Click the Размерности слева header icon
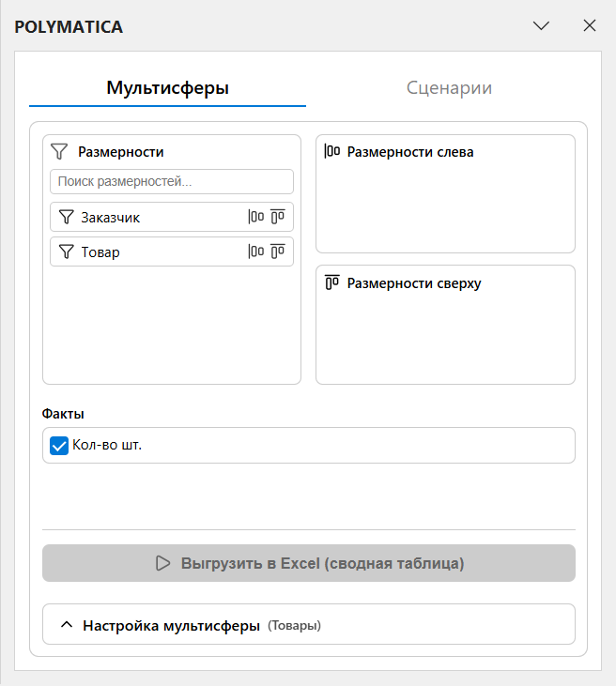This screenshot has height=686, width=616. point(332,151)
